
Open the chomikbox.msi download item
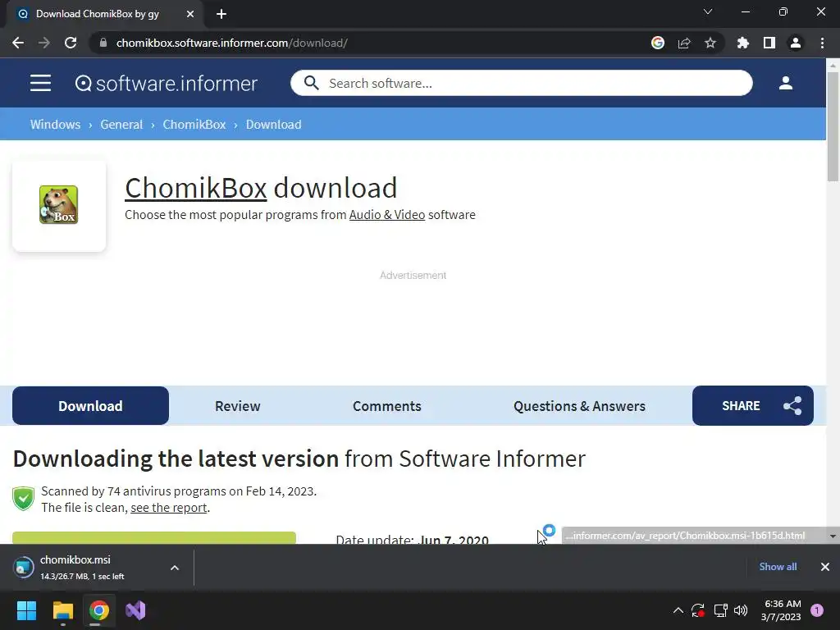83,568
